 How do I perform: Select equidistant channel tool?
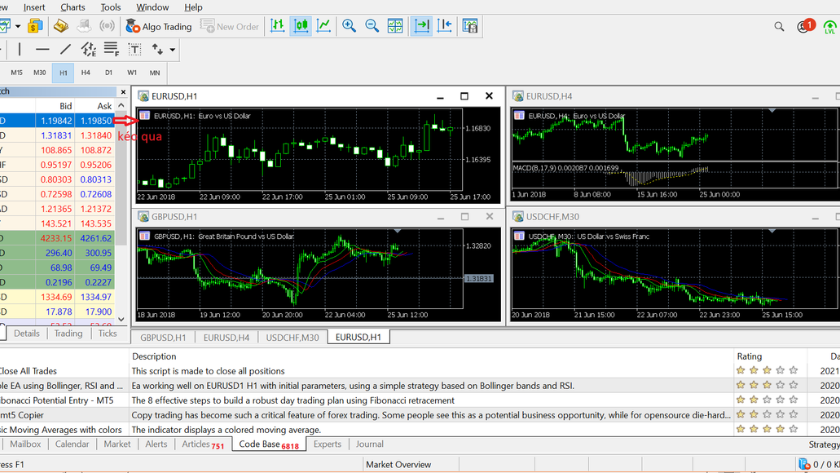(x=88, y=49)
